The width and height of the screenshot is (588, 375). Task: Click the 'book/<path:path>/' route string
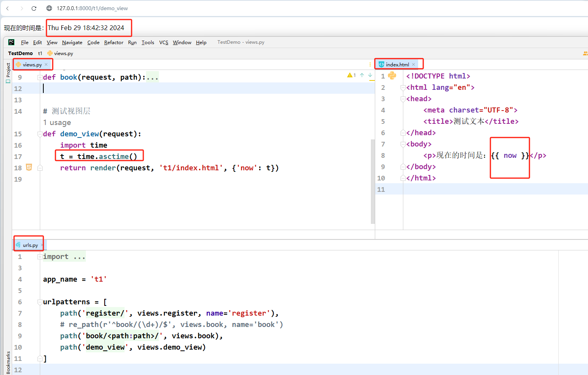pyautogui.click(x=123, y=336)
